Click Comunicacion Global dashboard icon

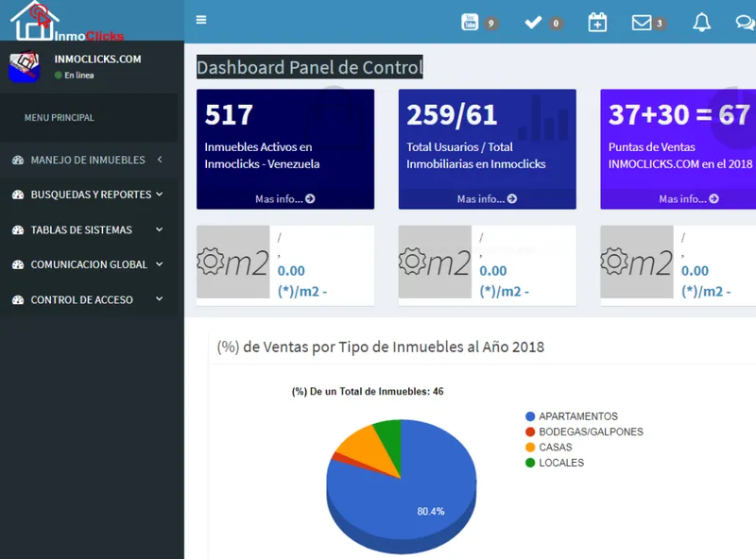point(18,264)
